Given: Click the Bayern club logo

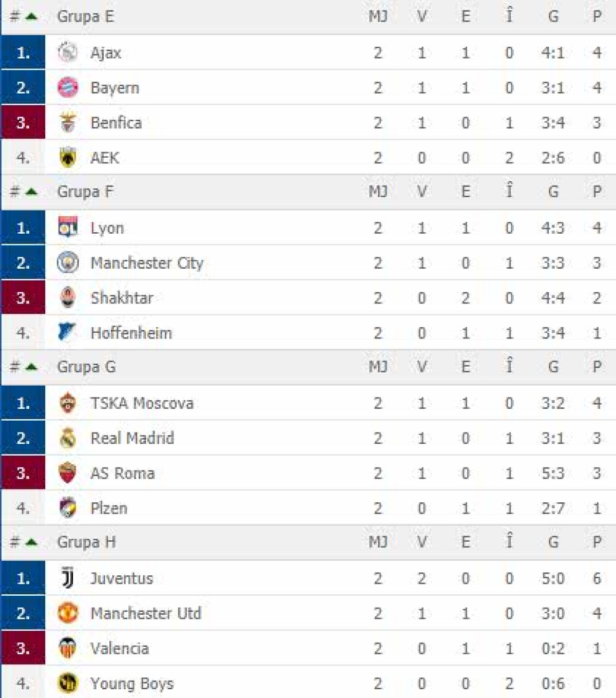Looking at the screenshot, I should point(68,88).
